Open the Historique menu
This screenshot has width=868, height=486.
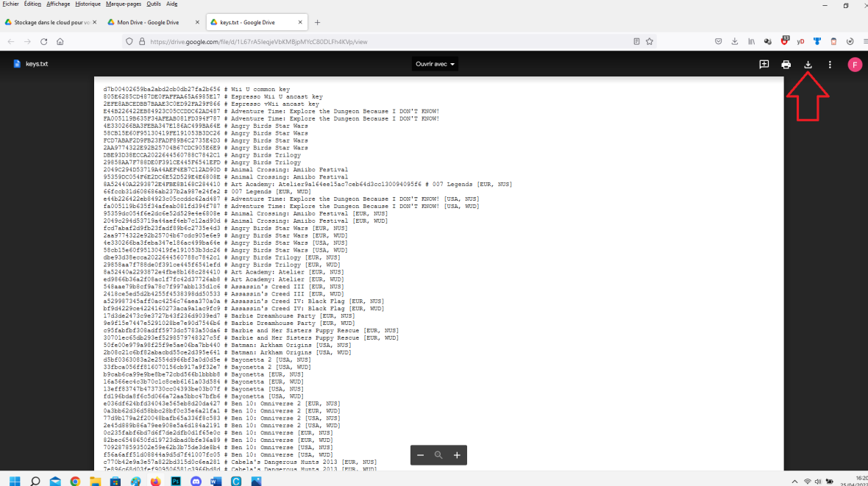point(88,4)
